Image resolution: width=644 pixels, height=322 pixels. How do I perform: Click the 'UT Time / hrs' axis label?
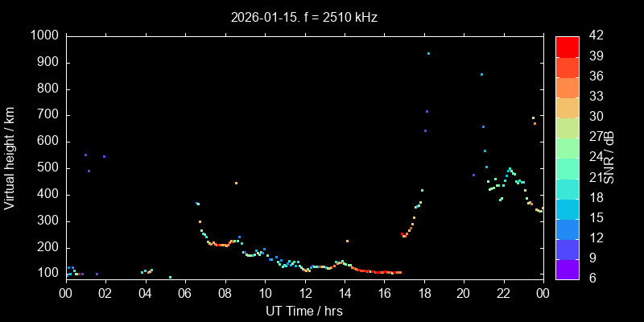tap(304, 311)
